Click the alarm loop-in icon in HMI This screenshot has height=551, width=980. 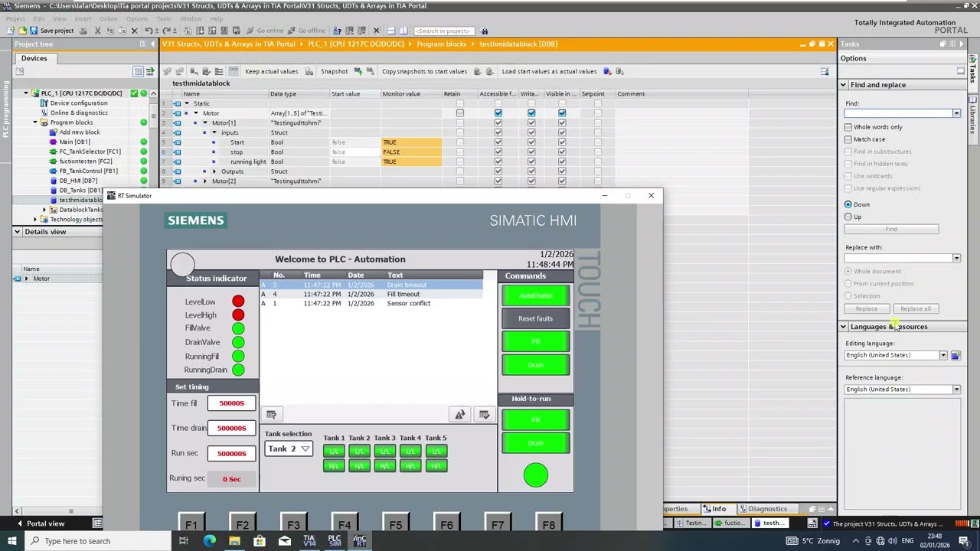[459, 415]
